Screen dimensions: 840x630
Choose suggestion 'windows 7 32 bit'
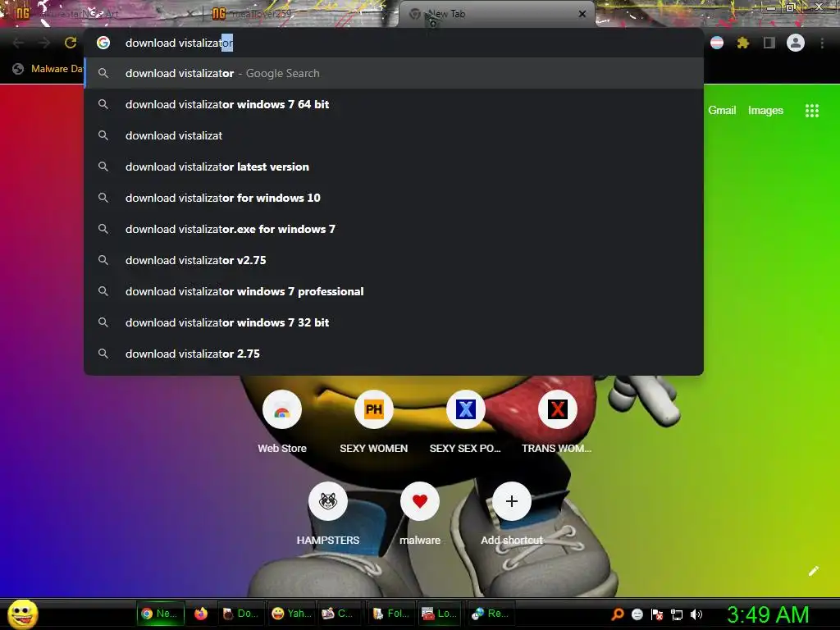pos(394,322)
